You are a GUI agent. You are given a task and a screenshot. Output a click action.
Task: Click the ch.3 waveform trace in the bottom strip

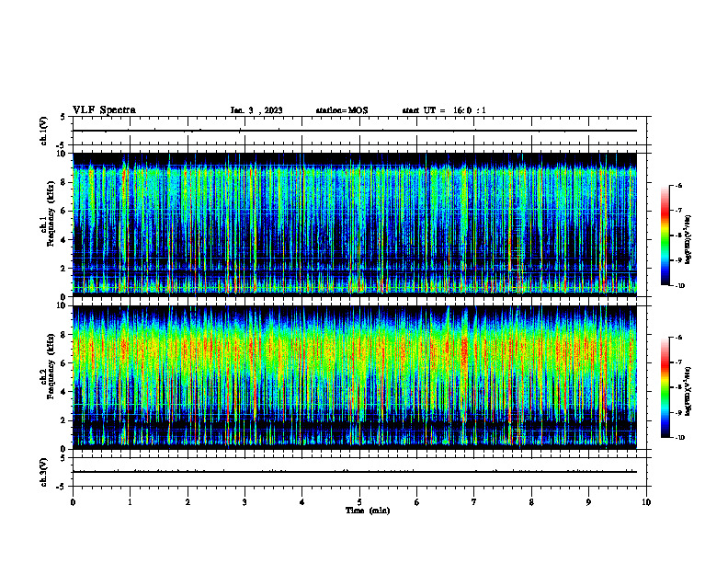(x=355, y=472)
